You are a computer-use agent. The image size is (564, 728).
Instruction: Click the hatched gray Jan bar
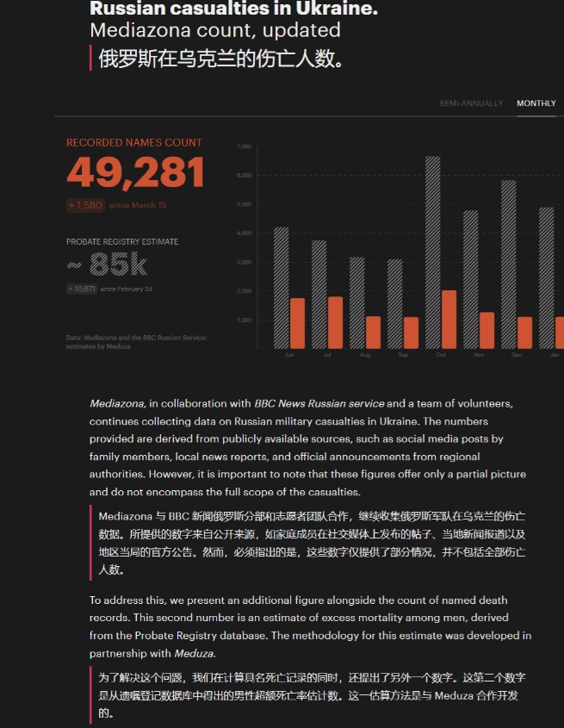(547, 278)
